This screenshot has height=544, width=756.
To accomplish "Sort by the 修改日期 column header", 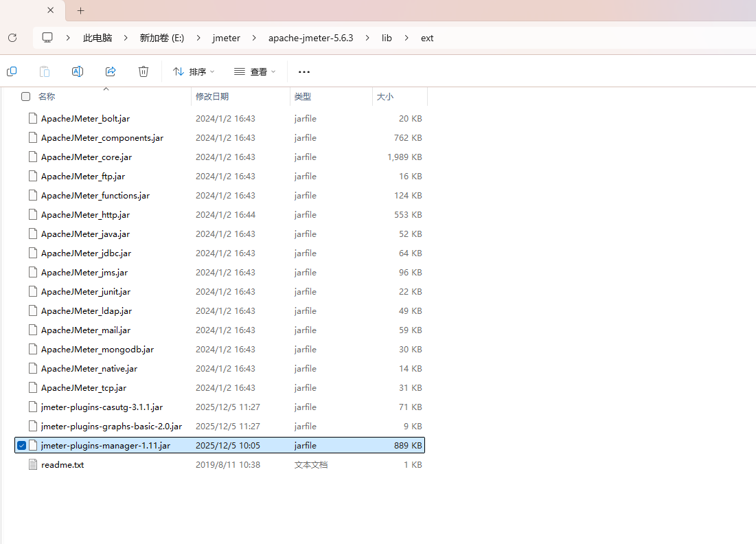I will tap(212, 96).
